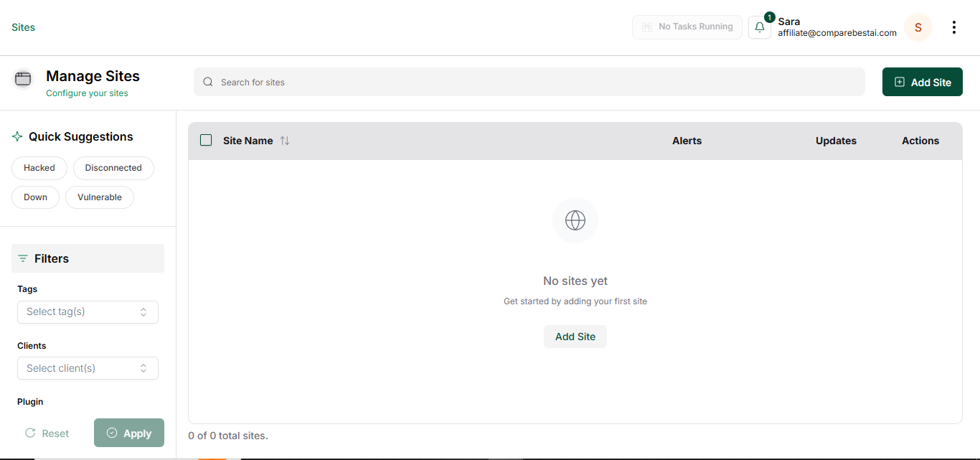Click the No Tasks Running indicator
The width and height of the screenshot is (980, 460).
pos(687,27)
